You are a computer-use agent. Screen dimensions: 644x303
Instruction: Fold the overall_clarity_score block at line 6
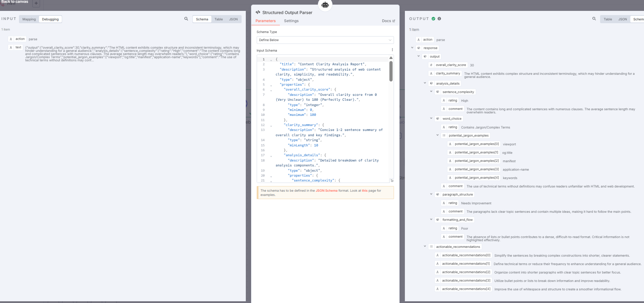click(x=271, y=91)
